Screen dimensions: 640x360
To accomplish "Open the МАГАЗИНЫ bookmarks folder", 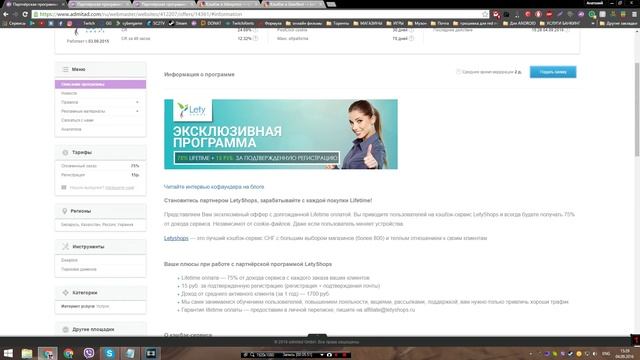I will [x=368, y=23].
